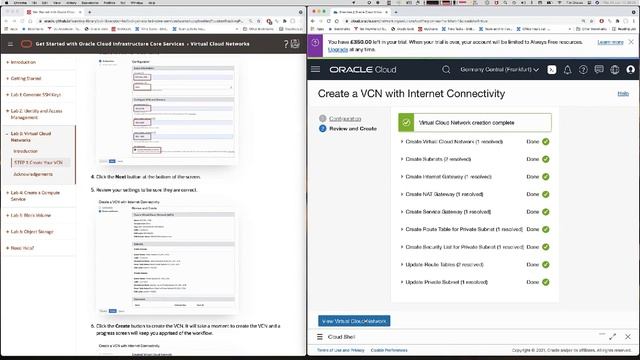The height and width of the screenshot is (360, 640).
Task: Click the lab guide browser address bar
Action: pos(143,21)
